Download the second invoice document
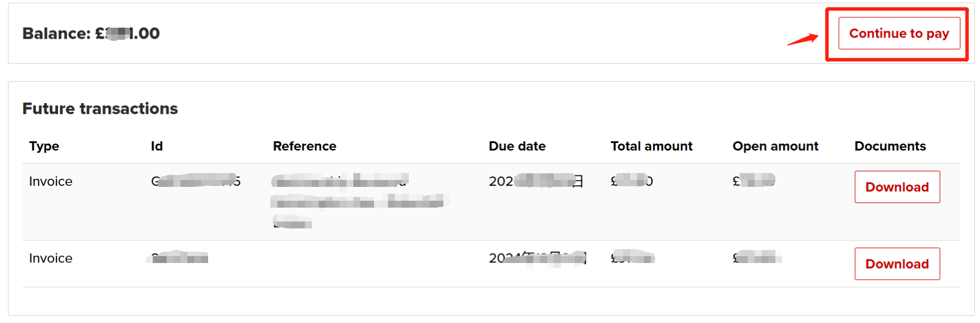The height and width of the screenshot is (323, 980). (897, 264)
